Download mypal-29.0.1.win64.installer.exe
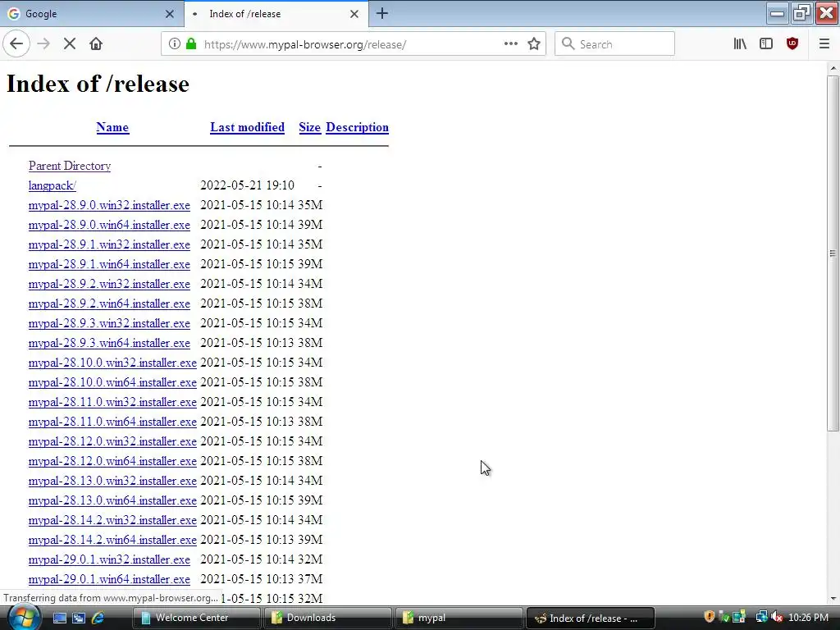The height and width of the screenshot is (630, 840). coord(109,580)
